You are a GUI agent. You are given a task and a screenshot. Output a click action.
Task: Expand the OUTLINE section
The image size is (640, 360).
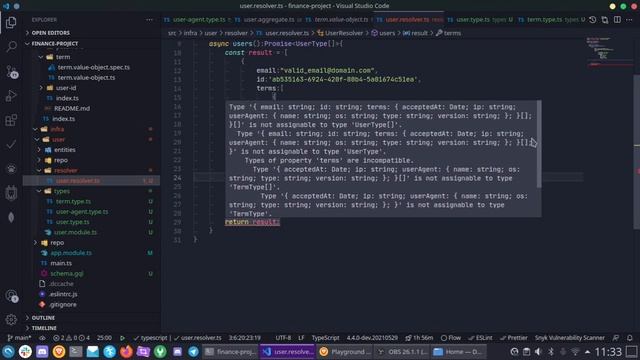coord(91,318)
